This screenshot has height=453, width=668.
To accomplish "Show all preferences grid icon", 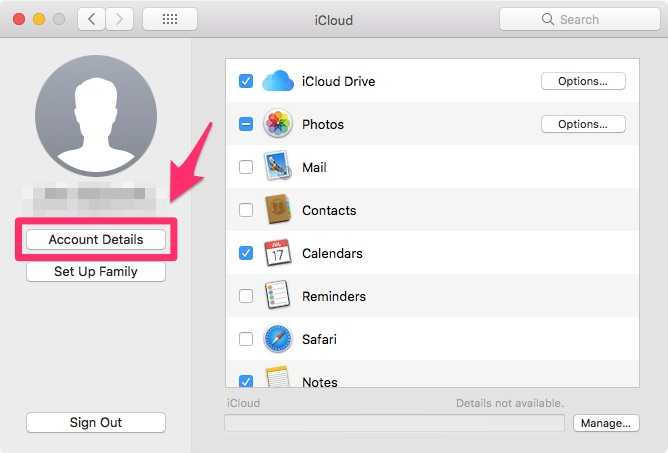I will tap(170, 19).
